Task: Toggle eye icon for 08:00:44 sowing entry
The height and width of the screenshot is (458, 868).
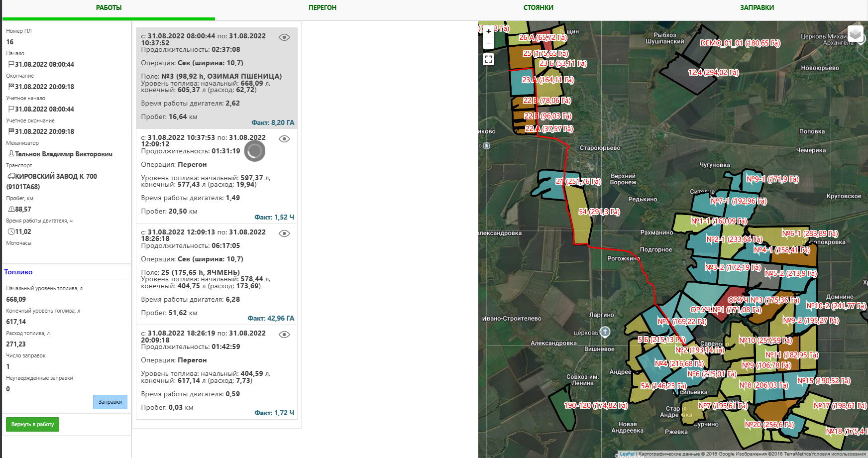Action: (284, 37)
